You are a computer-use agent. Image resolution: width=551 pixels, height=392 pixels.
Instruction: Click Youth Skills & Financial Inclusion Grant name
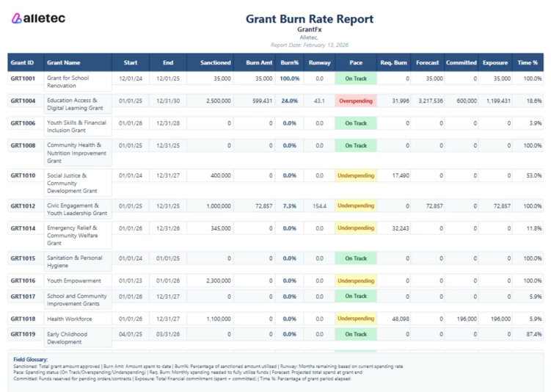coord(76,126)
